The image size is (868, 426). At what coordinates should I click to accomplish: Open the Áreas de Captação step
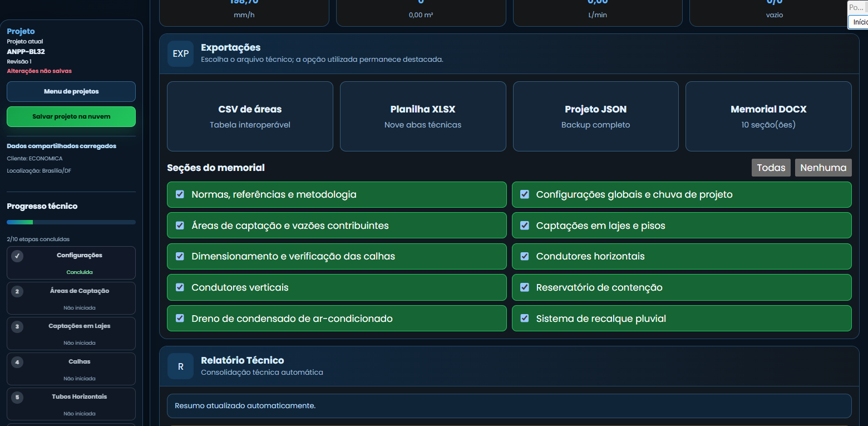71,298
